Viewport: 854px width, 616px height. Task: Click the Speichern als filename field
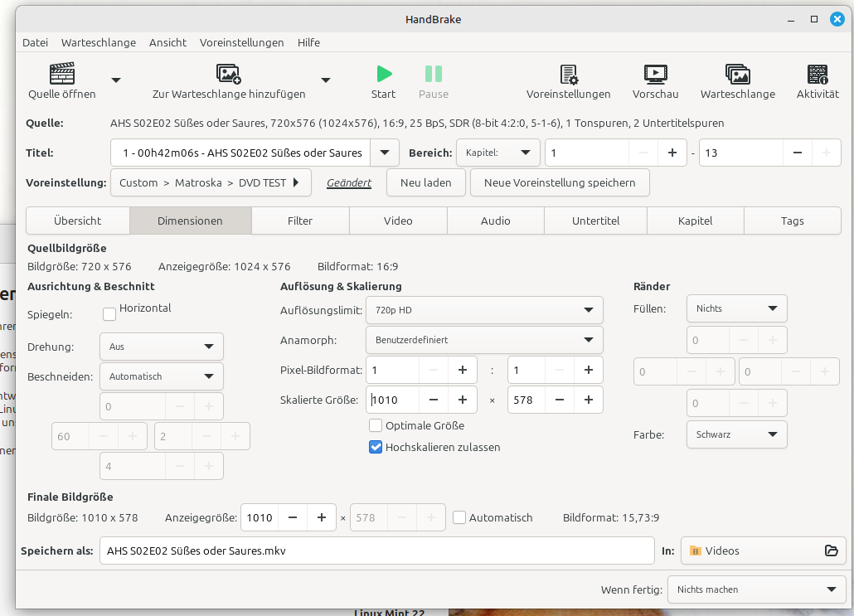pos(377,551)
